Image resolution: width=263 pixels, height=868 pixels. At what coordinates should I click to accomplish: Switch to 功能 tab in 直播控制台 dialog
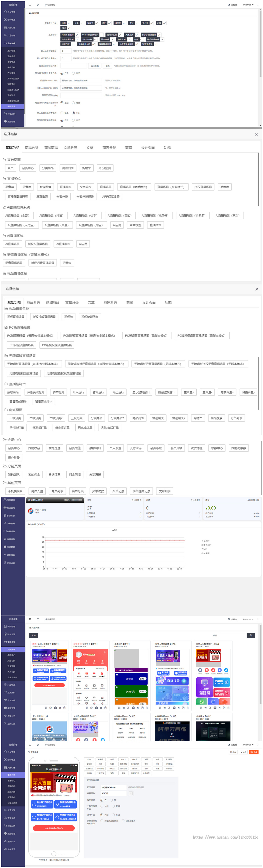click(168, 303)
